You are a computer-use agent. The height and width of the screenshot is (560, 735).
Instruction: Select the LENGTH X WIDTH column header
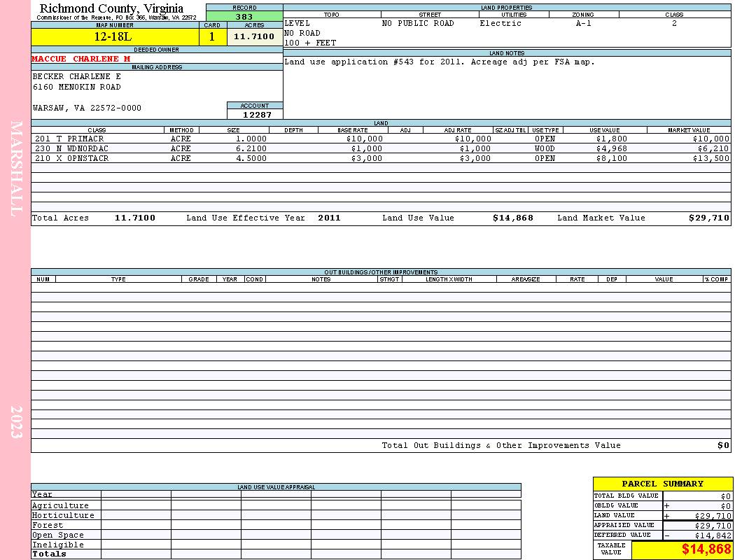coord(449,279)
